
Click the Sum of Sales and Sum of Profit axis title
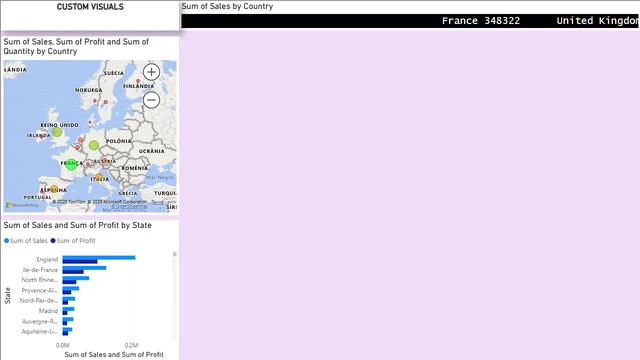pyautogui.click(x=114, y=355)
